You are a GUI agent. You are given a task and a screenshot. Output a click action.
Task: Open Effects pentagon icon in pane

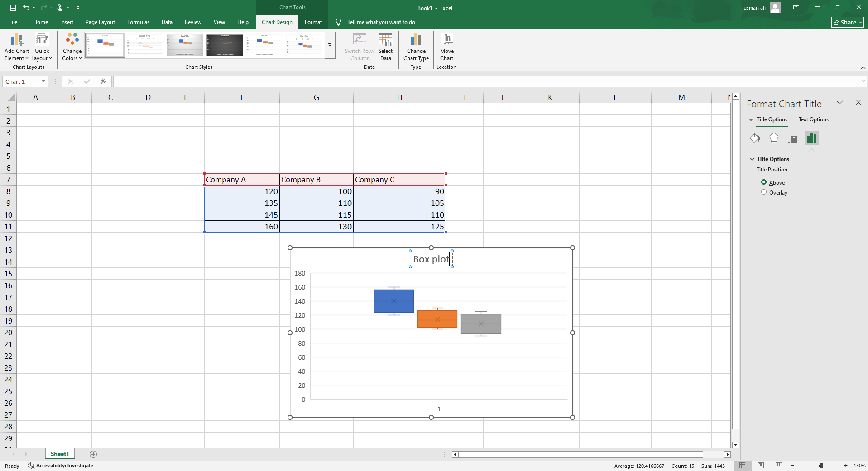tap(774, 138)
